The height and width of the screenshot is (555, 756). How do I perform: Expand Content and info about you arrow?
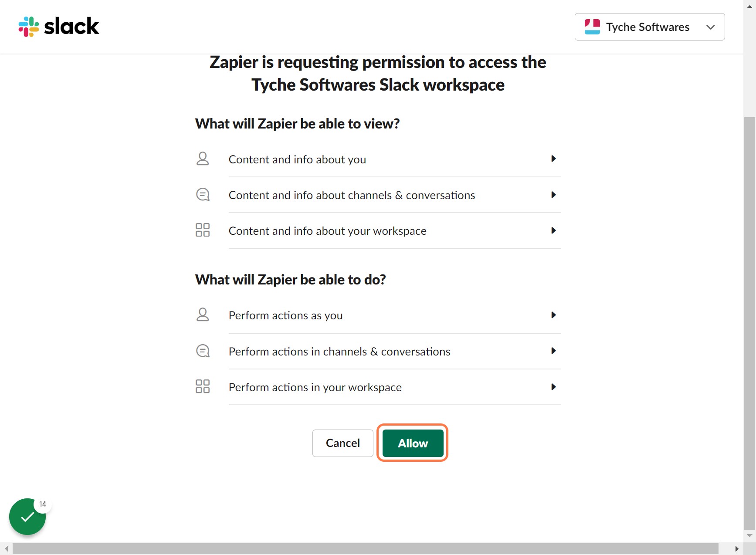[553, 159]
